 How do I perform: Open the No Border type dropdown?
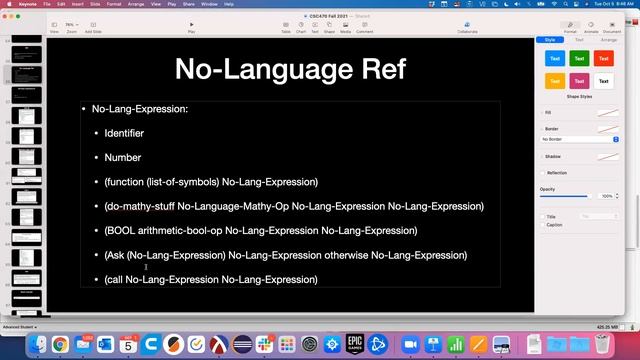[x=579, y=139]
